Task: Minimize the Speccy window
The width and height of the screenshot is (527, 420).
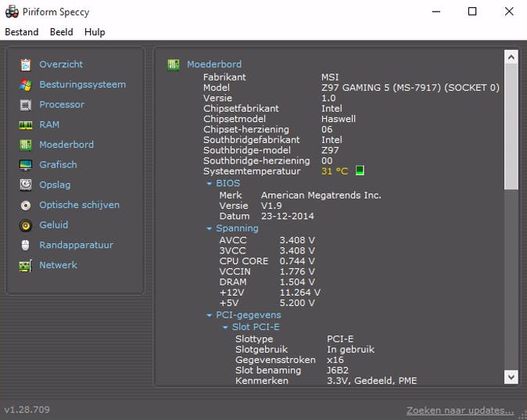Action: [436, 12]
